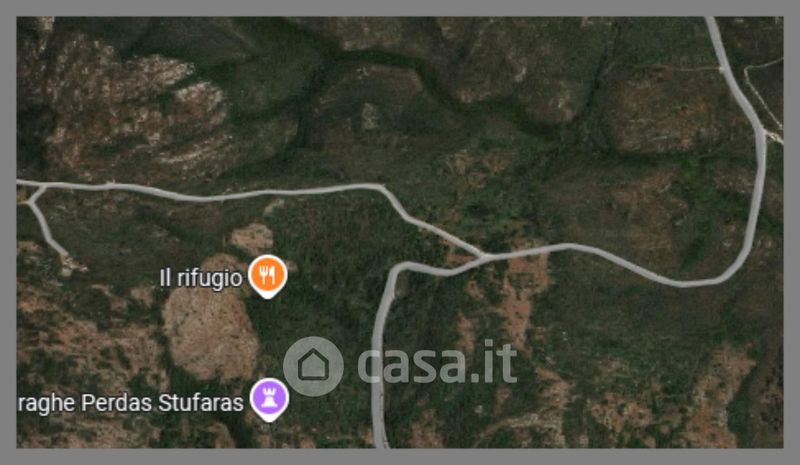
Task: Click the fork-and-knife symbol inside the orange pin
Action: (x=267, y=274)
